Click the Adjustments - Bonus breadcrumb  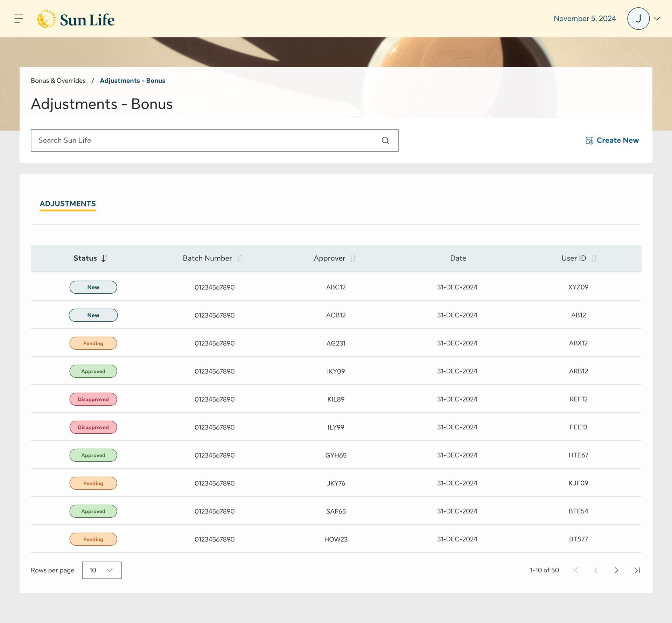pos(132,80)
